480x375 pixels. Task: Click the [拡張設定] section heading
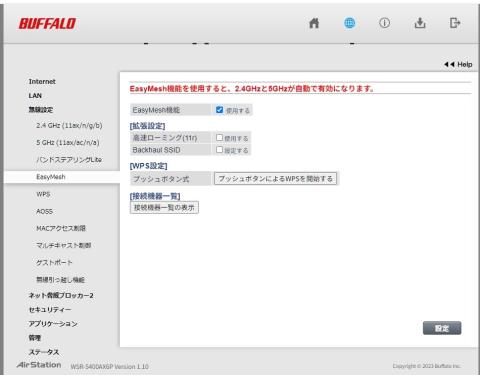[147, 126]
